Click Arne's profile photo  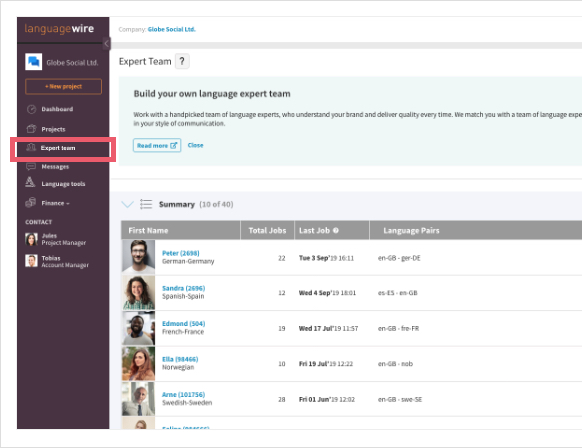click(x=138, y=399)
